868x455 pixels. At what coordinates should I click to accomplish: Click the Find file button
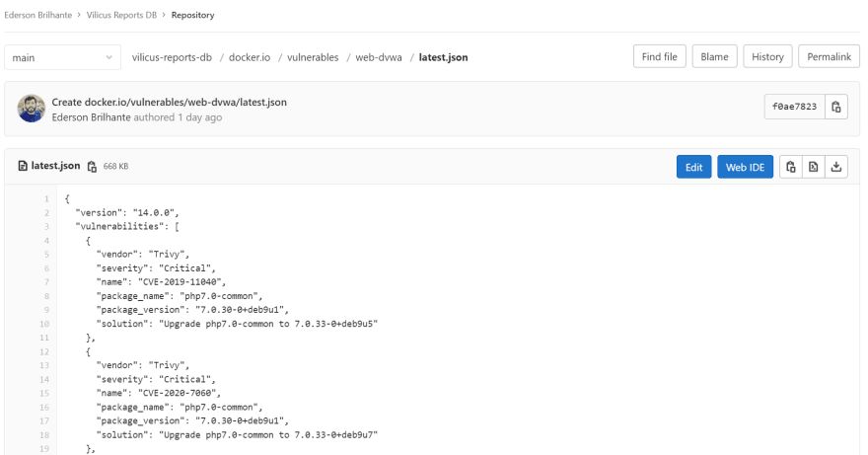659,57
